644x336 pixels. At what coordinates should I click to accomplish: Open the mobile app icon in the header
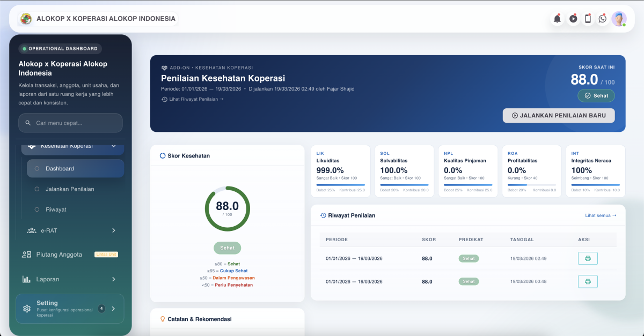[x=588, y=18]
